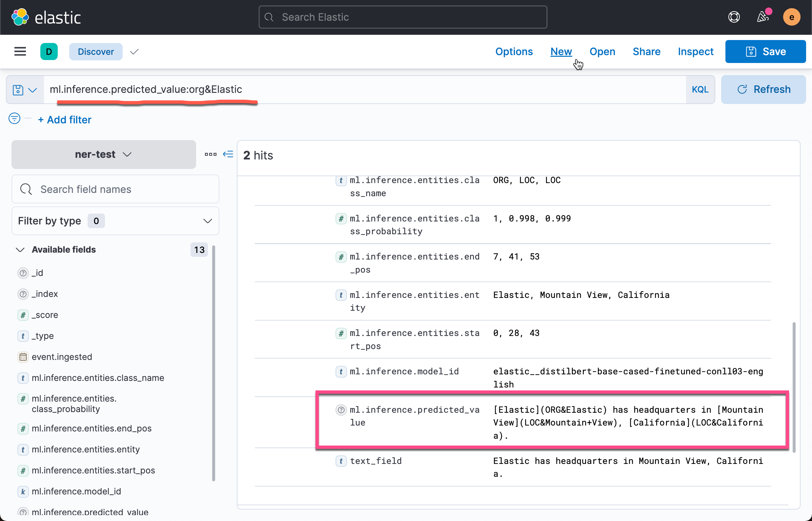Viewport: 812px width, 521px height.
Task: Open the newsfeed celebration icon
Action: coord(762,17)
